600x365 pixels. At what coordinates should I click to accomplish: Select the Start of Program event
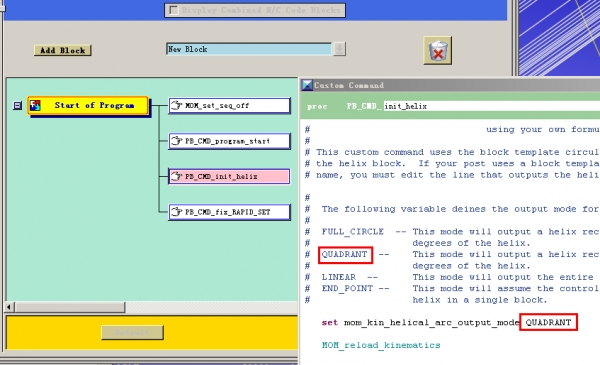pos(88,106)
